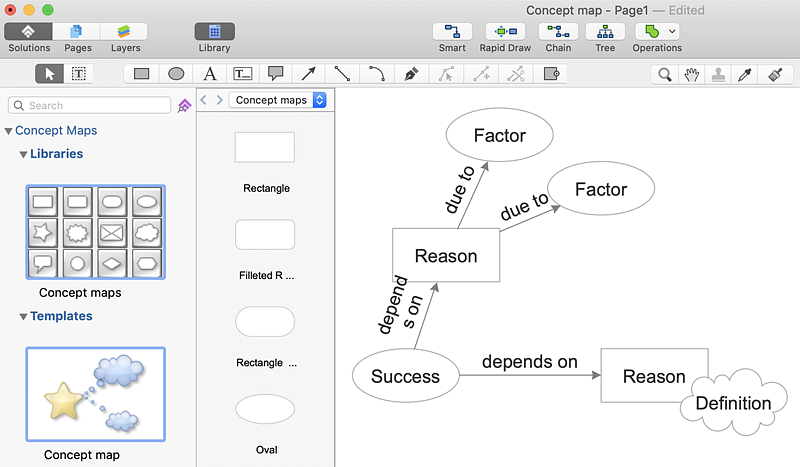
Task: Activate the Hand pan tool
Action: (691, 74)
